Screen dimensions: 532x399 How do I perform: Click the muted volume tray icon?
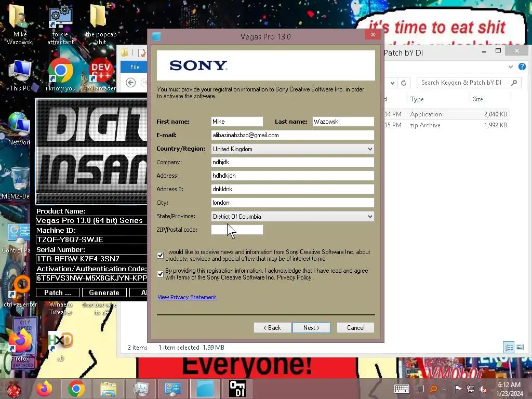coord(483,389)
